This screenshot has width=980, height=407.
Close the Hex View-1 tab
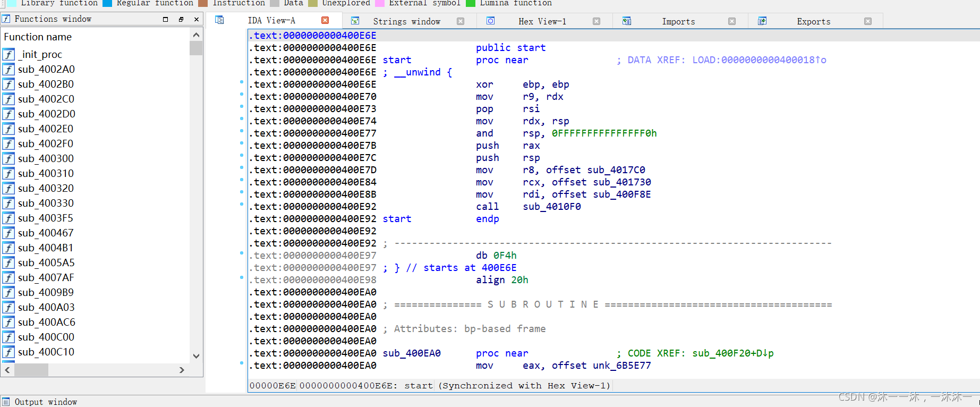[x=596, y=21]
